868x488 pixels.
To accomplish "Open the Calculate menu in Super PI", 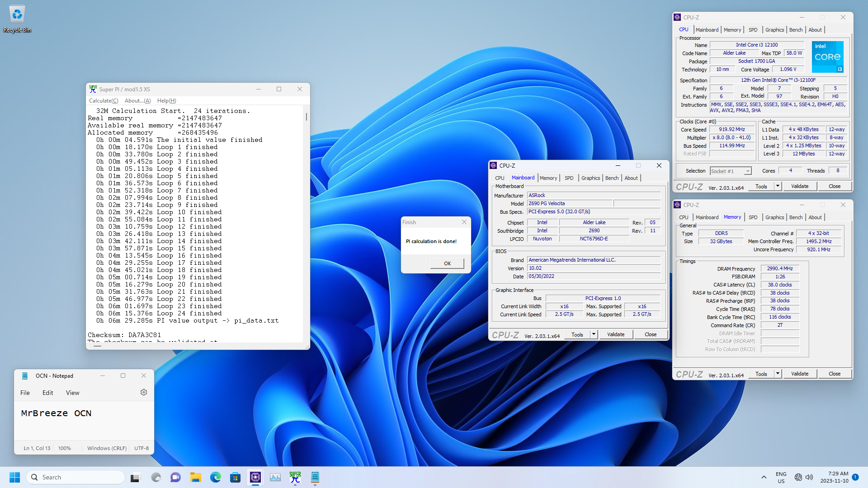I will tap(104, 101).
